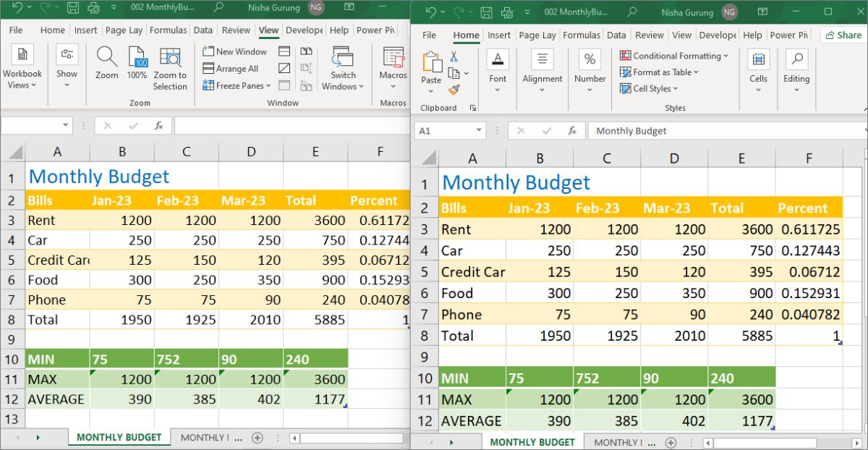Switch to the Formulas ribbon tab

(169, 30)
